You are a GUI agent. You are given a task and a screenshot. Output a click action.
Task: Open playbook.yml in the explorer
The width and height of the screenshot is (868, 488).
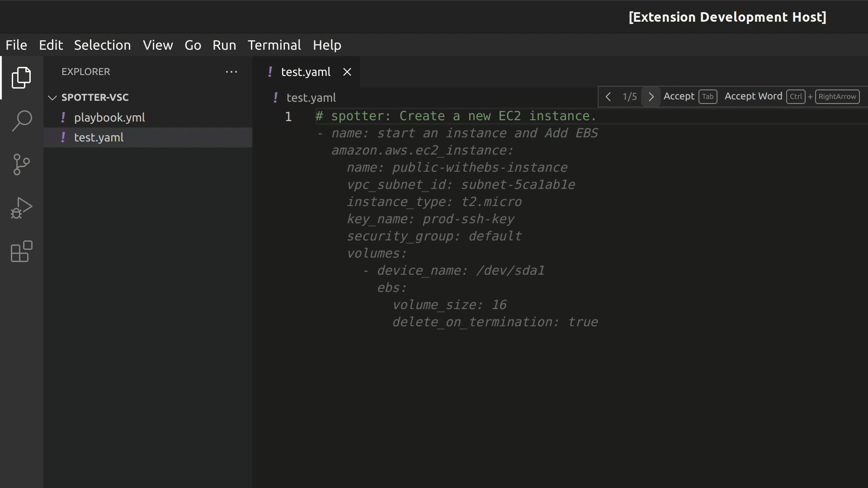[x=109, y=117]
